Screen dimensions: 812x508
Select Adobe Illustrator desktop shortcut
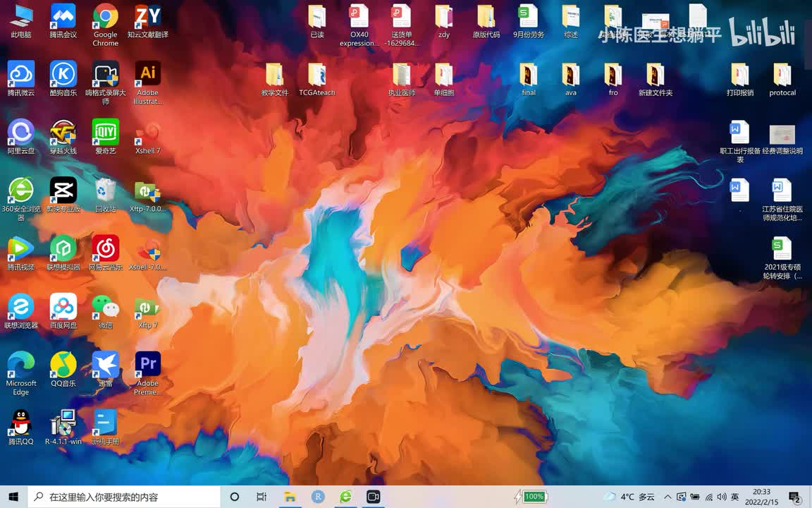point(148,83)
